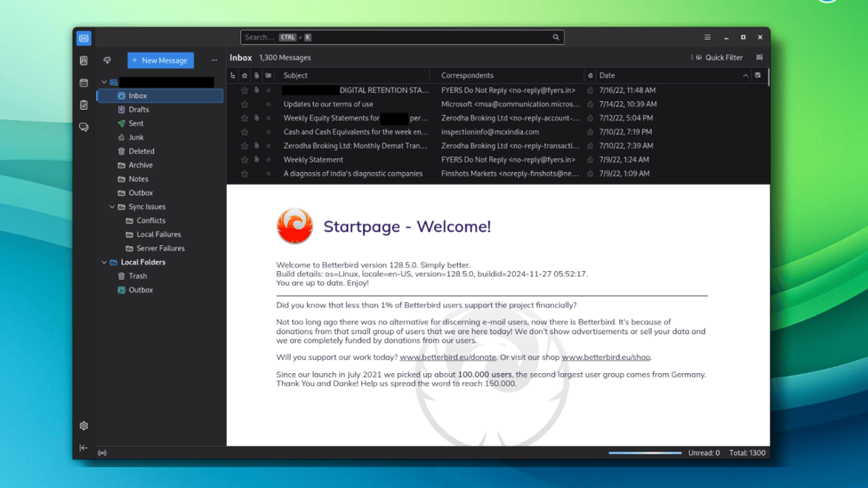The image size is (868, 488).
Task: Open the Drafts folder
Action: point(160,110)
